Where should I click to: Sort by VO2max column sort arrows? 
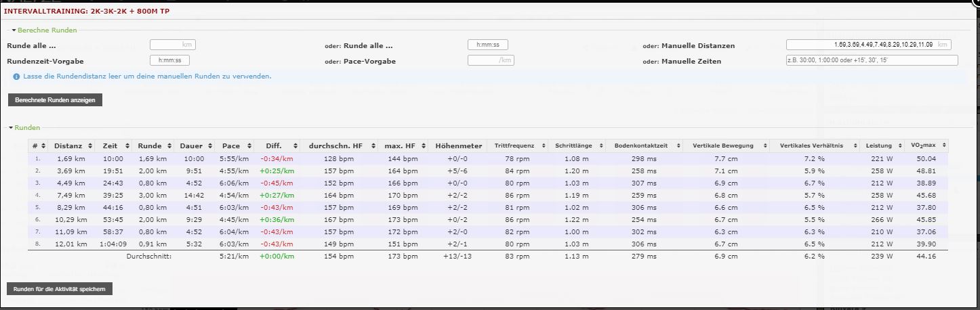[x=943, y=146]
